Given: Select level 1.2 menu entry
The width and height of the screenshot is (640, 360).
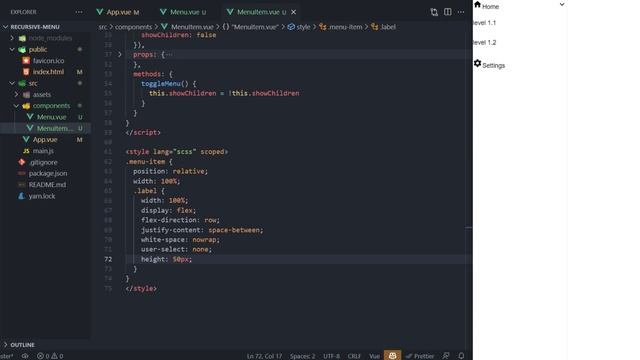Looking at the screenshot, I should coord(484,42).
